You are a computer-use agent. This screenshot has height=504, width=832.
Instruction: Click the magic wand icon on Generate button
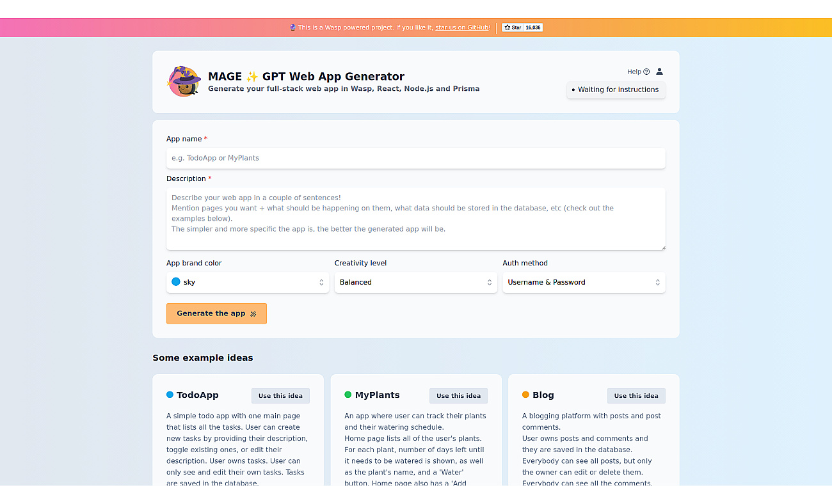[x=253, y=313]
